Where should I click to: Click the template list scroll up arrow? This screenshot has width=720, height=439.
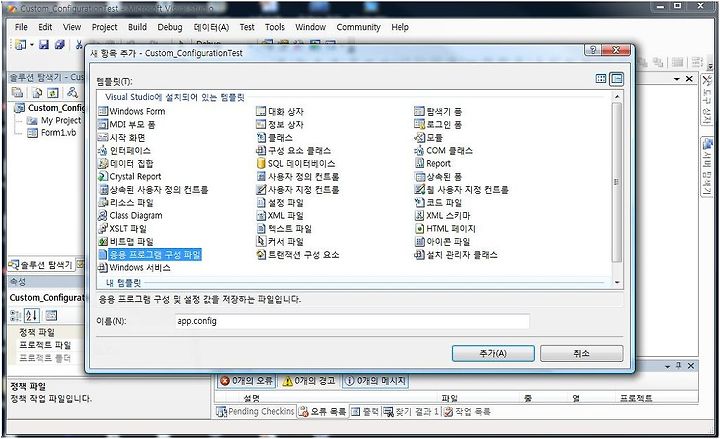coord(617,97)
